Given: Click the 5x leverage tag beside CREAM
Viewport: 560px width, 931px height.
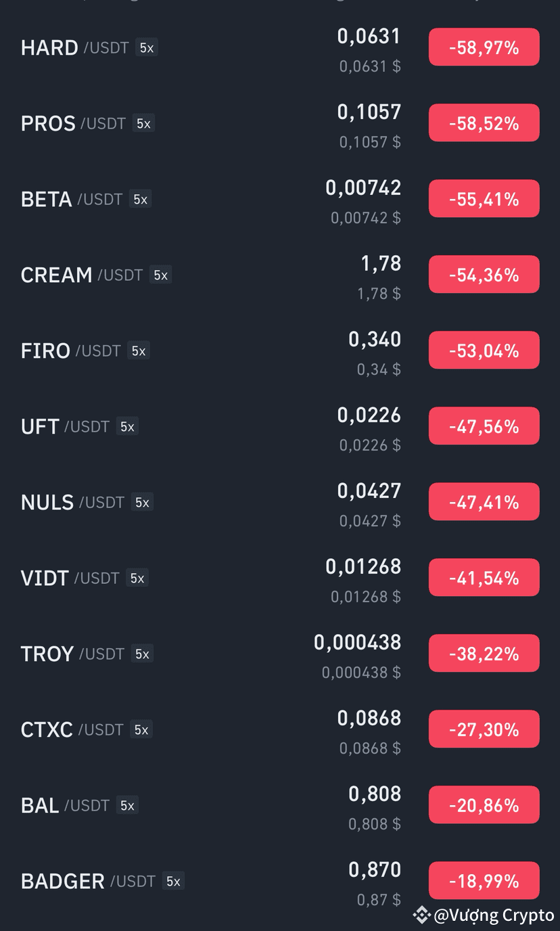Looking at the screenshot, I should [x=160, y=275].
